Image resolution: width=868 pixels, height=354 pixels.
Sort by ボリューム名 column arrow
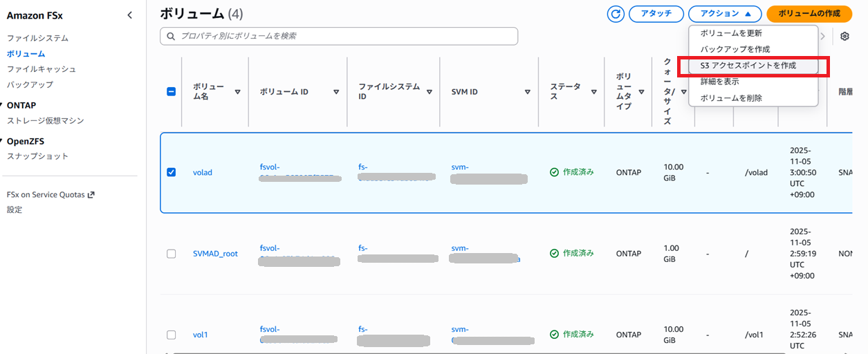pyautogui.click(x=238, y=92)
